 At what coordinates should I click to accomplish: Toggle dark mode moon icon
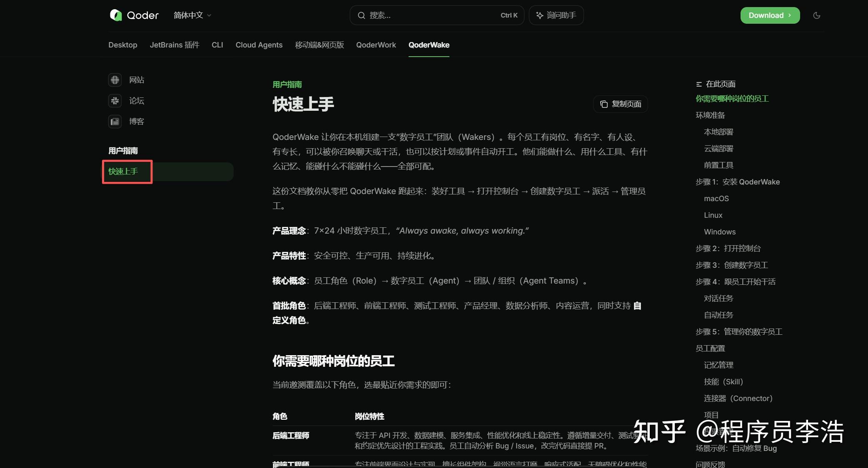pos(816,15)
